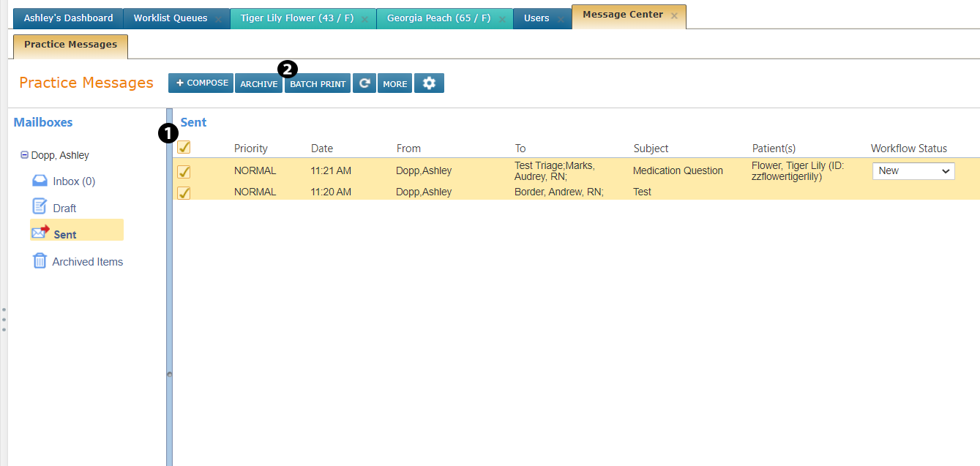Uncheck the Medication Question message checkbox

[x=184, y=171]
